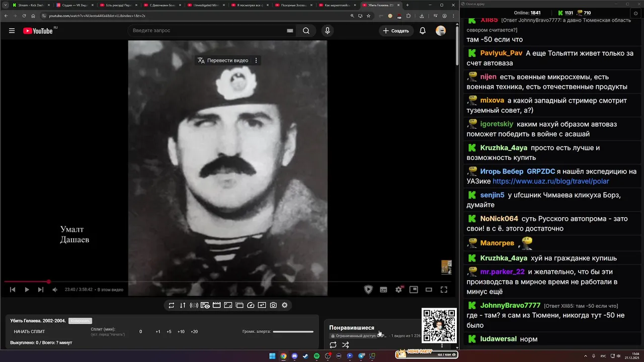Screen dimensions: 644x362
Task: Click the audio boost wave icon in toolbar
Action: (194, 305)
